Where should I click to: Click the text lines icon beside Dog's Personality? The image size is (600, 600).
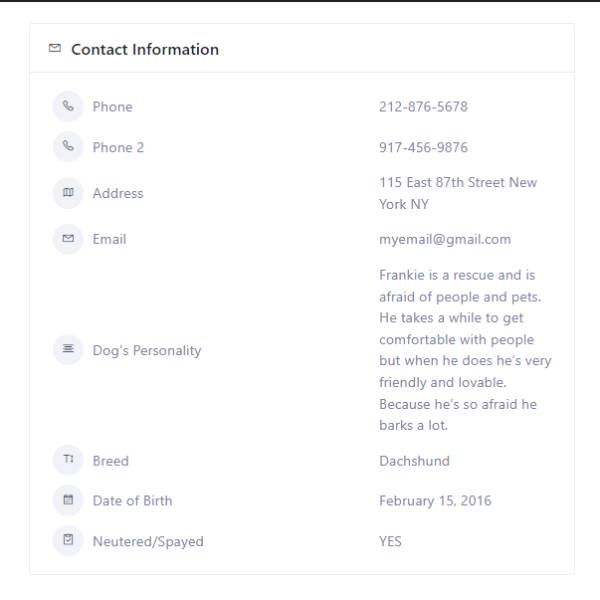68,349
